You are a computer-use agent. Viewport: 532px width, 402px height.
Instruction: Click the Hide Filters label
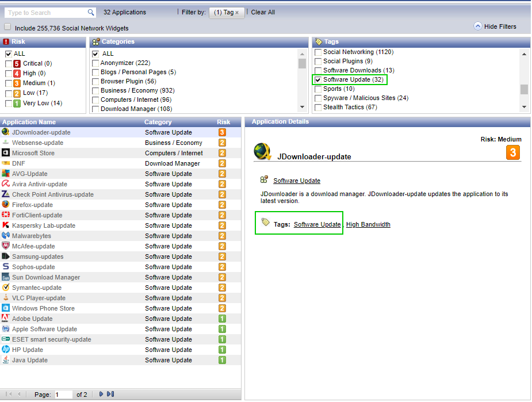pyautogui.click(x=500, y=26)
